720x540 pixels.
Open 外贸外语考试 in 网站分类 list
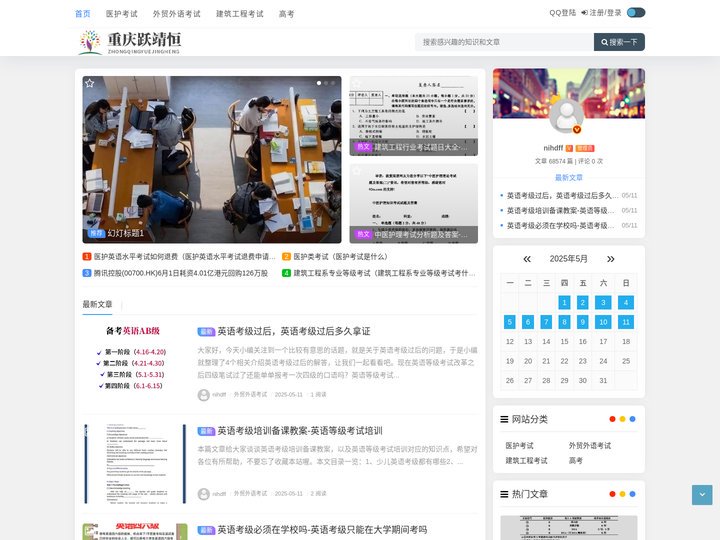(x=590, y=446)
